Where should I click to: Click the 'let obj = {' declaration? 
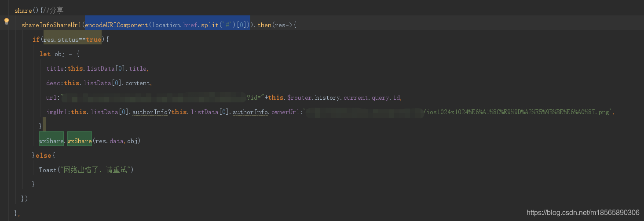(59, 54)
